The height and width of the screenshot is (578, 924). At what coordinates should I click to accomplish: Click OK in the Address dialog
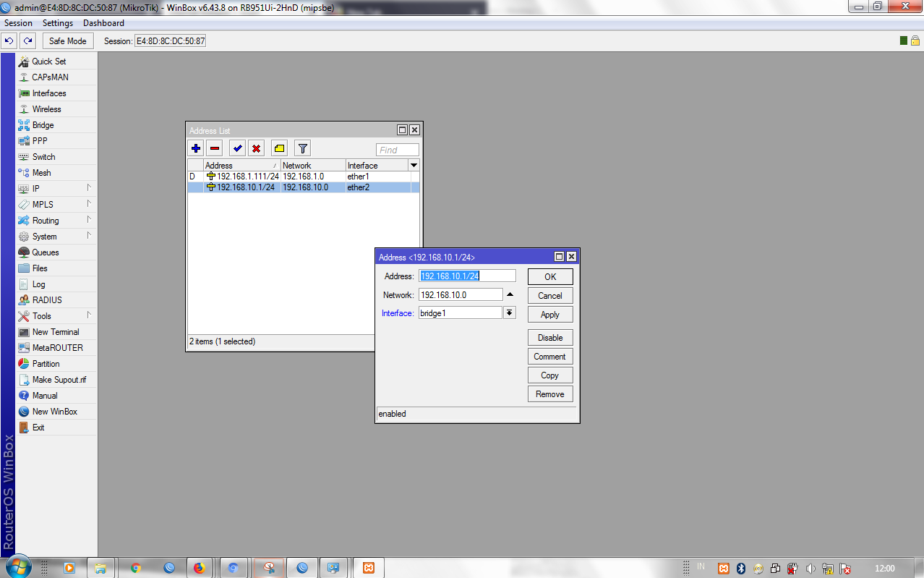pyautogui.click(x=550, y=277)
